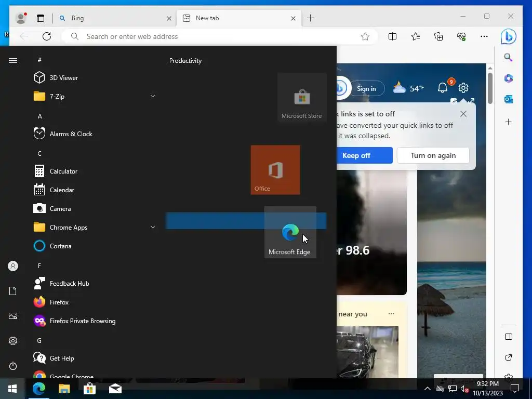Open notifications bell on new tab page
The image size is (532, 399).
443,88
